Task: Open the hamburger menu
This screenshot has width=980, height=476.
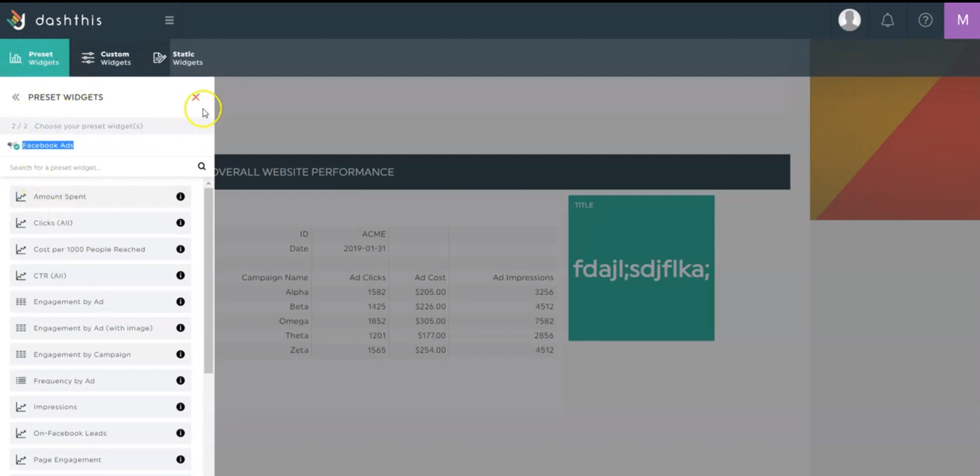Action: click(169, 20)
